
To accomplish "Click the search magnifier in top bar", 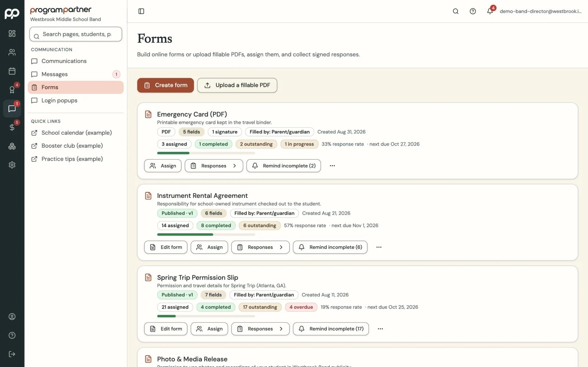I will pos(456,11).
